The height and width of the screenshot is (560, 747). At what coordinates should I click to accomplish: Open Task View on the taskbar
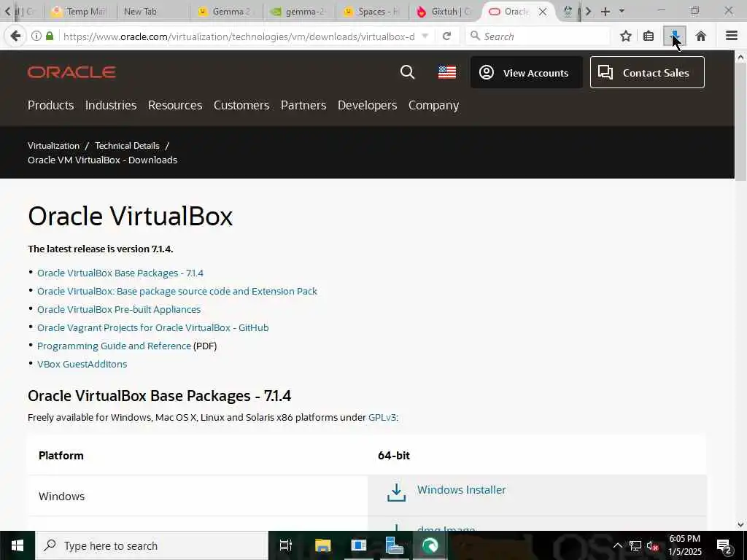(285, 545)
